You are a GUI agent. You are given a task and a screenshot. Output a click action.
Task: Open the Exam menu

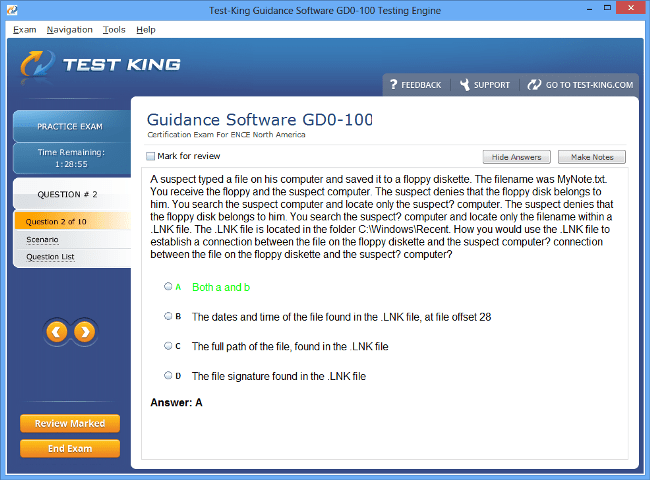pos(24,30)
